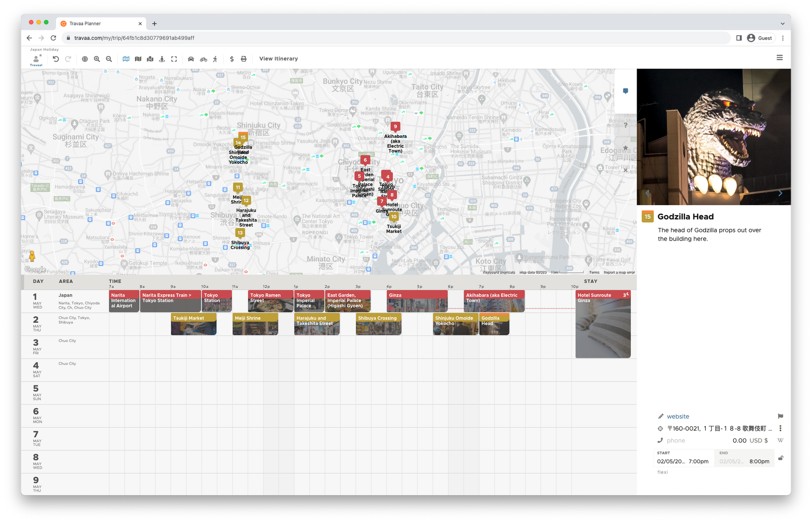The height and width of the screenshot is (523, 812).
Task: Zoom in using the magnifier plus icon
Action: 97,59
